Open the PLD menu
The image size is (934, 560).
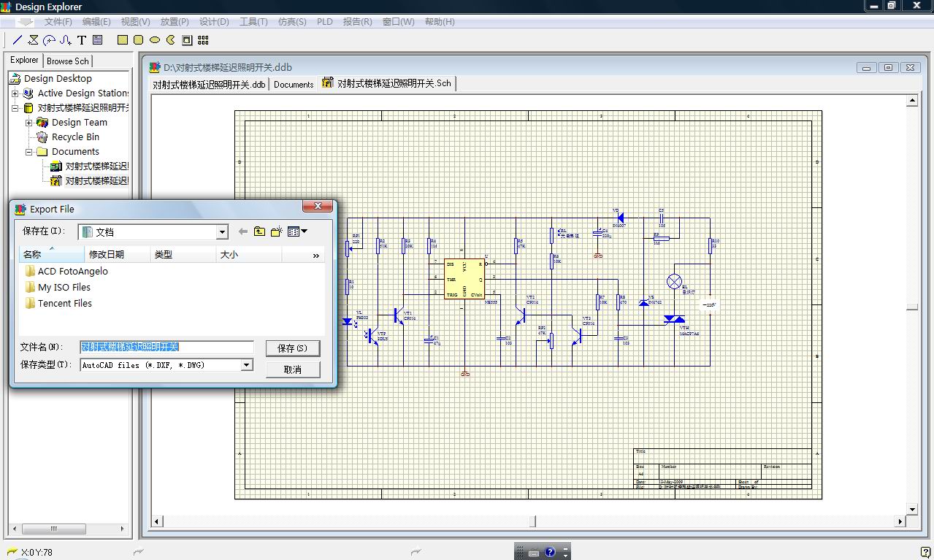[x=325, y=22]
